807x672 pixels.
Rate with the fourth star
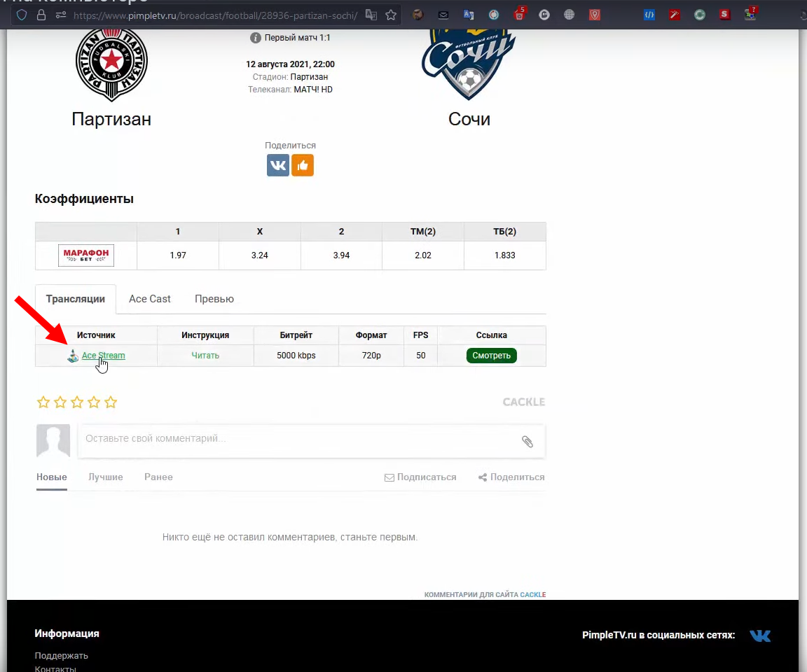click(x=94, y=402)
